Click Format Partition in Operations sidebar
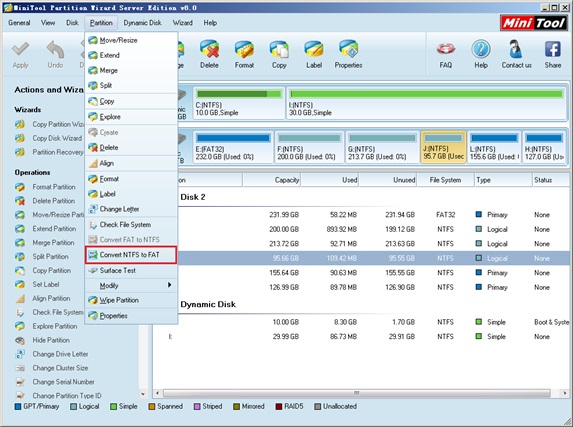The height and width of the screenshot is (427, 573). point(54,187)
